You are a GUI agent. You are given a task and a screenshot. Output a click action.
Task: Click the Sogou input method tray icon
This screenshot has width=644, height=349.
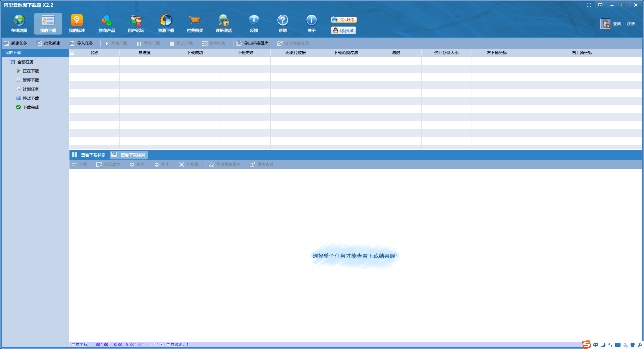(586, 344)
